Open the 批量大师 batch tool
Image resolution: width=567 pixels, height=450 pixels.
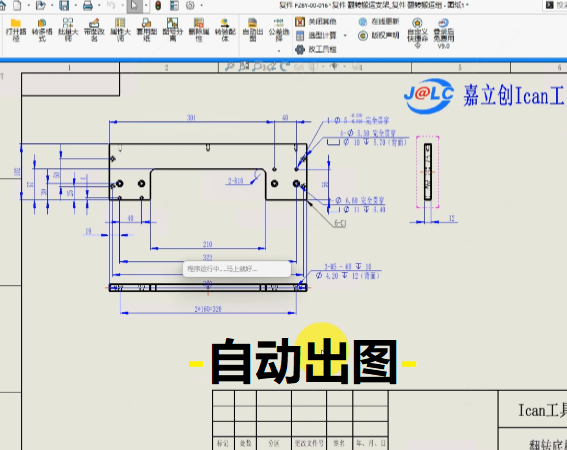68,30
